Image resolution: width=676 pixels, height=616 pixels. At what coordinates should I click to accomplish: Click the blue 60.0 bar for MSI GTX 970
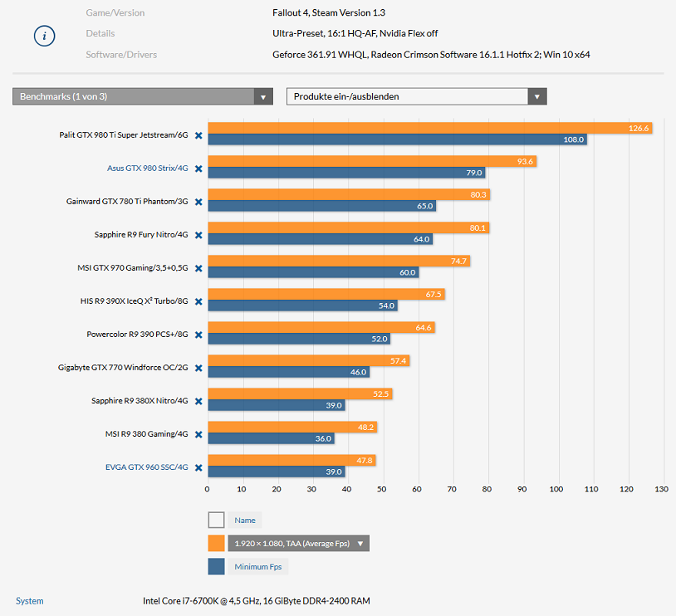click(x=313, y=272)
